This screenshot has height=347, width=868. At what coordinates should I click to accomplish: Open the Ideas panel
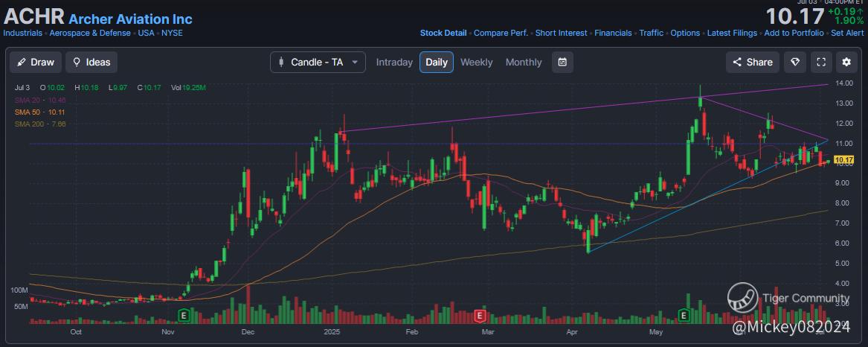coord(91,62)
